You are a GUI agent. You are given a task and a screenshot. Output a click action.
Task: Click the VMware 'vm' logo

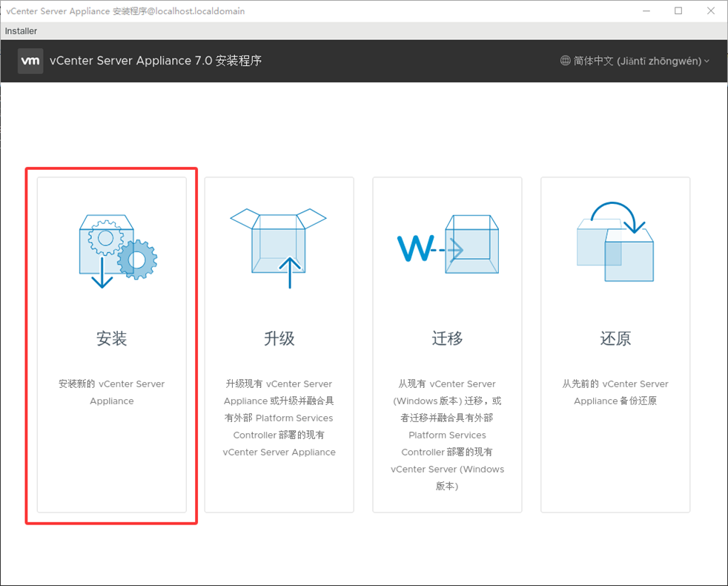[30, 61]
